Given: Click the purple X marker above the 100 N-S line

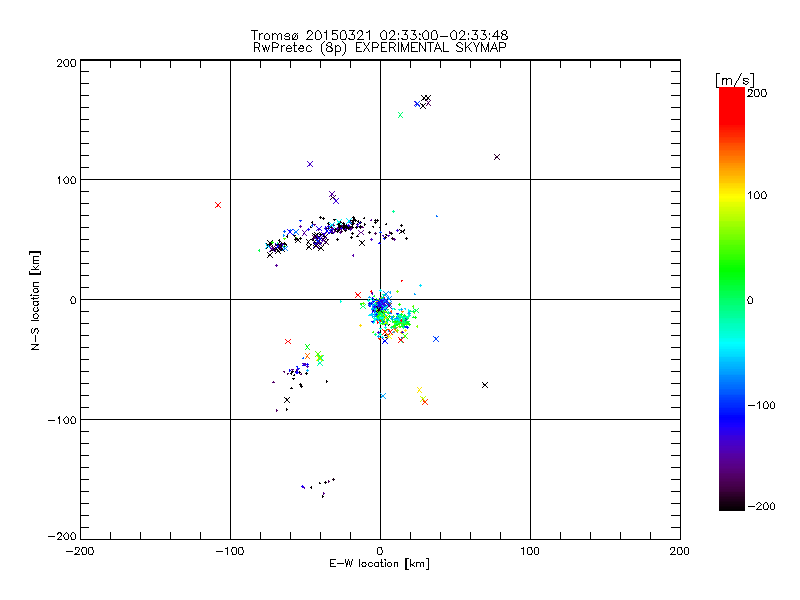Looking at the screenshot, I should pos(310,164).
